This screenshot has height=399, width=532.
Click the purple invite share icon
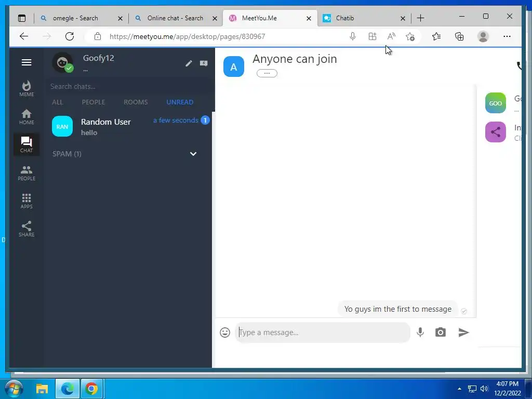click(x=495, y=132)
